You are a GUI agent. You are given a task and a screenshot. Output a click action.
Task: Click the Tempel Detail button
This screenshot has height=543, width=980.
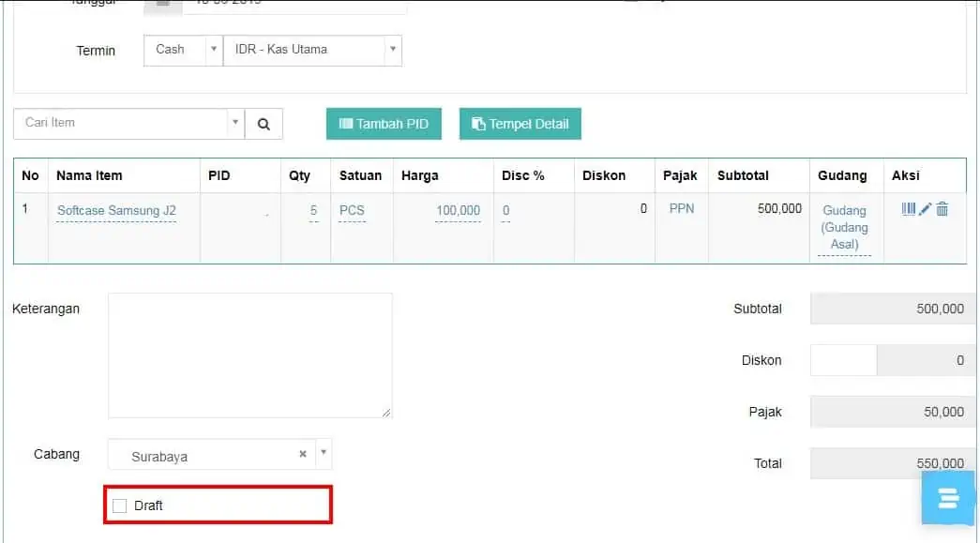520,124
